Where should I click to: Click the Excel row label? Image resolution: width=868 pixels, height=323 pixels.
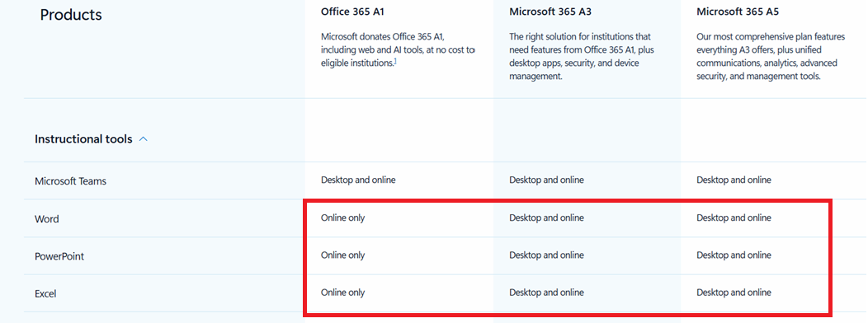pos(45,293)
